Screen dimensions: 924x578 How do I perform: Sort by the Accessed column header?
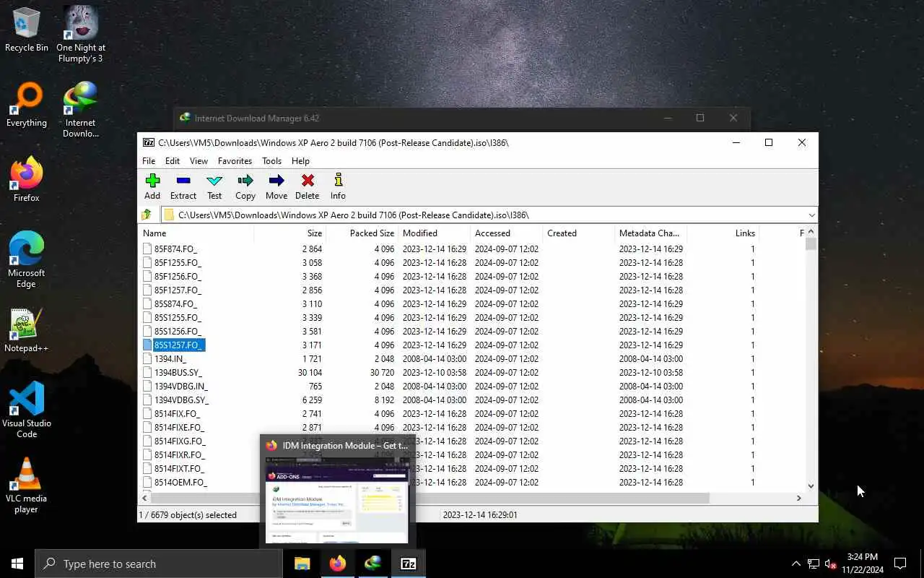pyautogui.click(x=507, y=233)
